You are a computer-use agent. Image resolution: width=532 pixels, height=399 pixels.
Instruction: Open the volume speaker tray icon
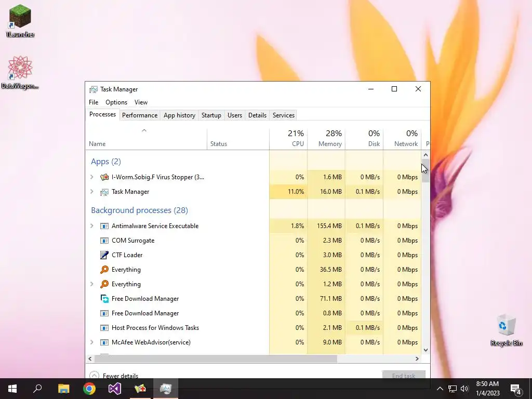[x=464, y=389]
